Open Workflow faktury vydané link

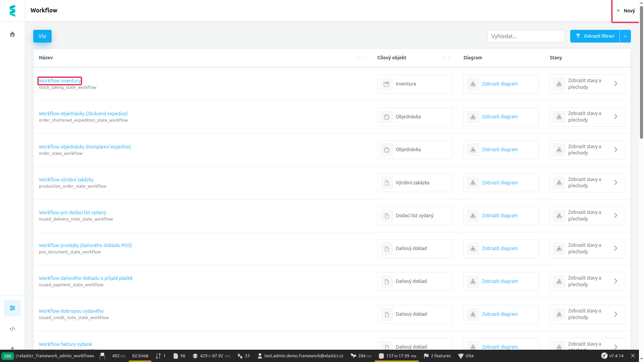click(65, 344)
